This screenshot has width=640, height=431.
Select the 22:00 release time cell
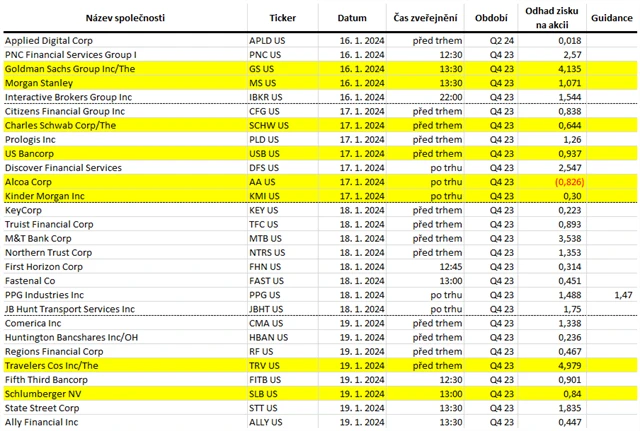click(x=450, y=97)
